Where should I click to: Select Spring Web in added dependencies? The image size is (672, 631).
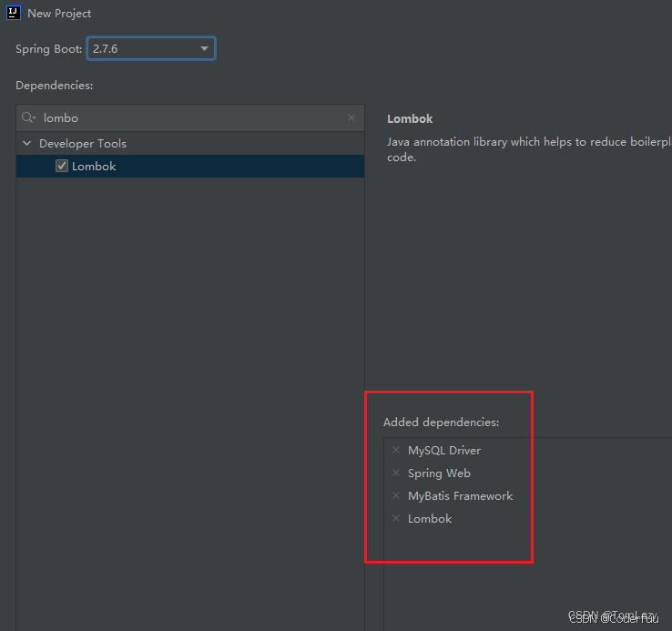(439, 473)
